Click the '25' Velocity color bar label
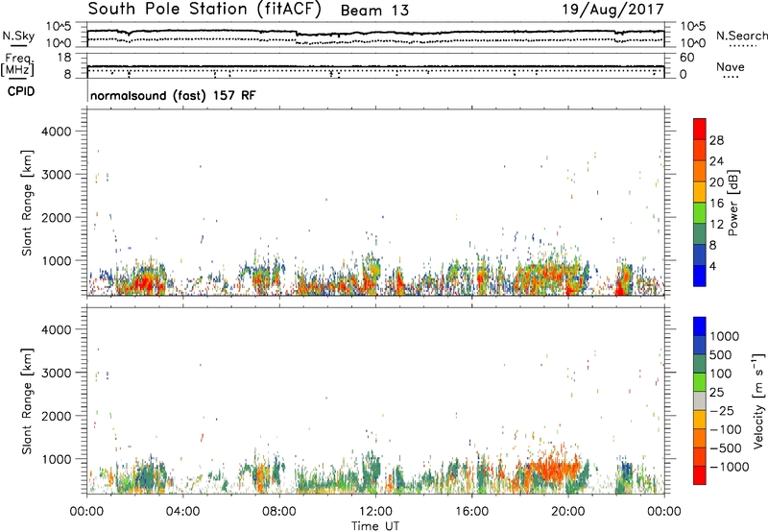Viewport: 768px width, 532px height. (717, 393)
